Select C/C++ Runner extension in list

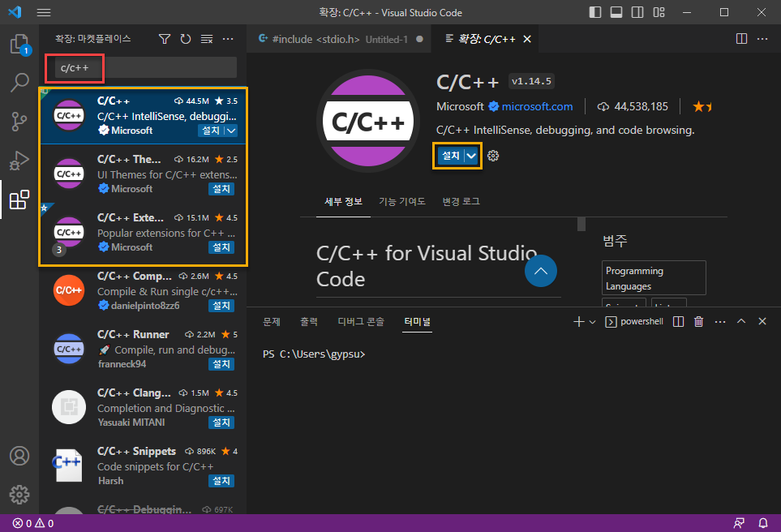pos(143,349)
